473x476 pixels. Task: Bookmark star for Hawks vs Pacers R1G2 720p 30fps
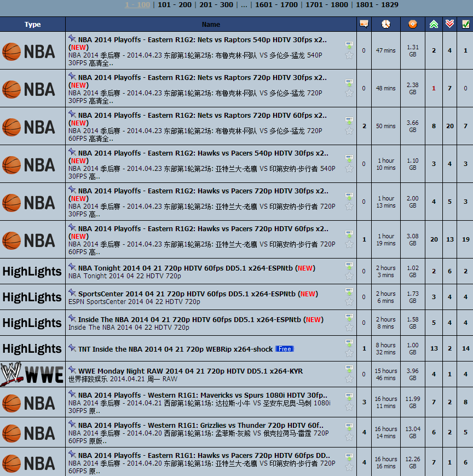[x=349, y=207]
